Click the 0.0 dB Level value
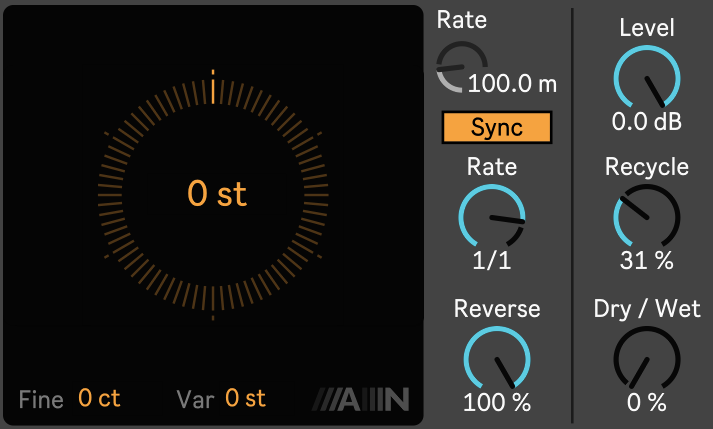The width and height of the screenshot is (713, 429). [x=646, y=122]
